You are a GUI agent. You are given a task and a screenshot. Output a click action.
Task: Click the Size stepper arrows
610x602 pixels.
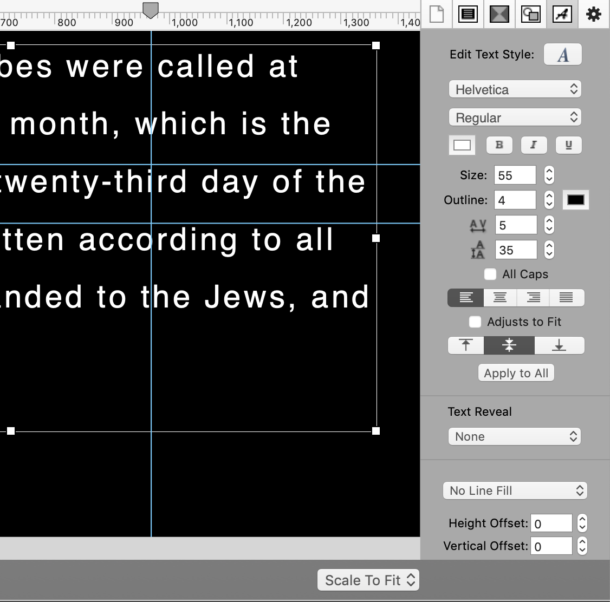click(x=549, y=175)
